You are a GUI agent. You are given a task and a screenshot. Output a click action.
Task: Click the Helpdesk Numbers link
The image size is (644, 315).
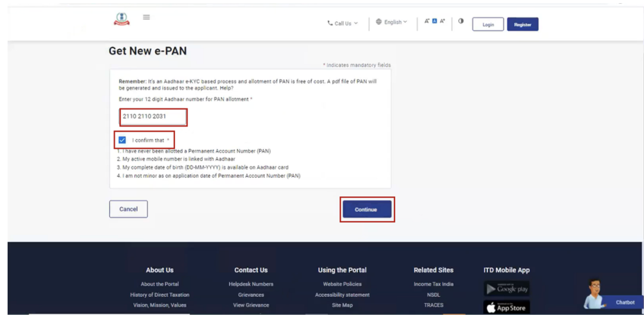click(x=251, y=284)
